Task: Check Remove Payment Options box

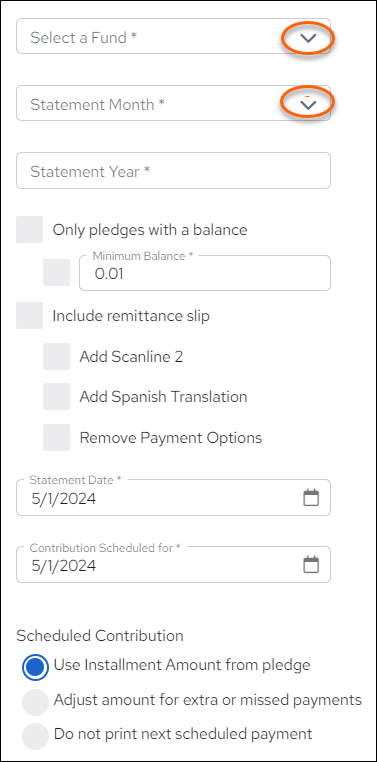Action: (x=56, y=437)
